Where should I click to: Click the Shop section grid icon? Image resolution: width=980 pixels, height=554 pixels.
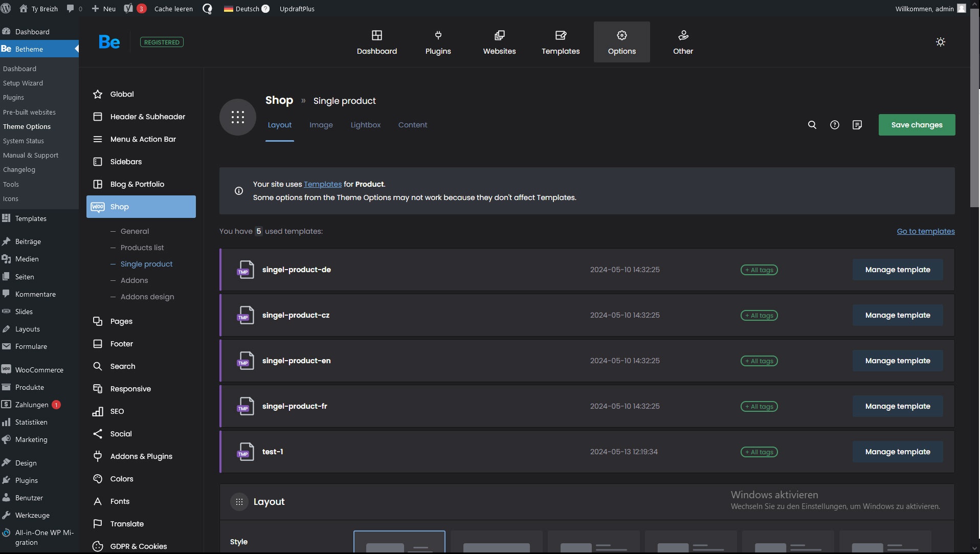pos(237,117)
